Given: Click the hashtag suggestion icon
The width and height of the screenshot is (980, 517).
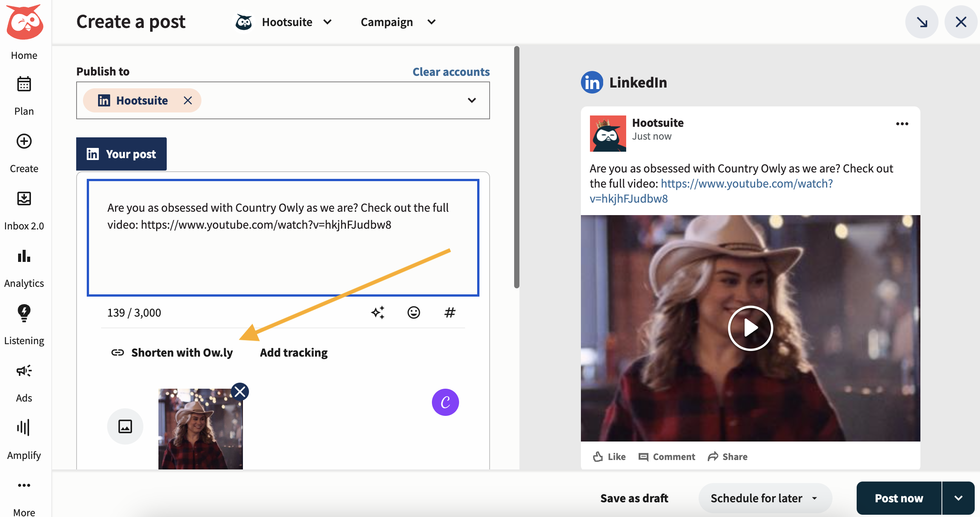Looking at the screenshot, I should (x=450, y=312).
